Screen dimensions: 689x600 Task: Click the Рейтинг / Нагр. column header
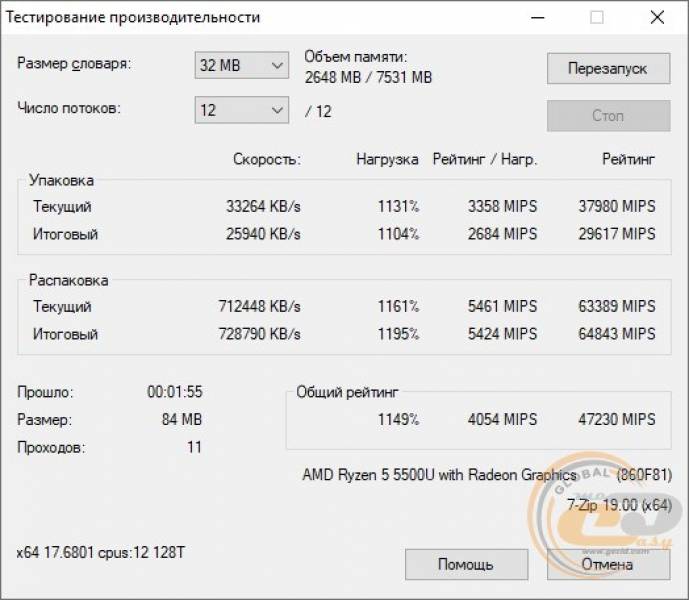[x=485, y=159]
